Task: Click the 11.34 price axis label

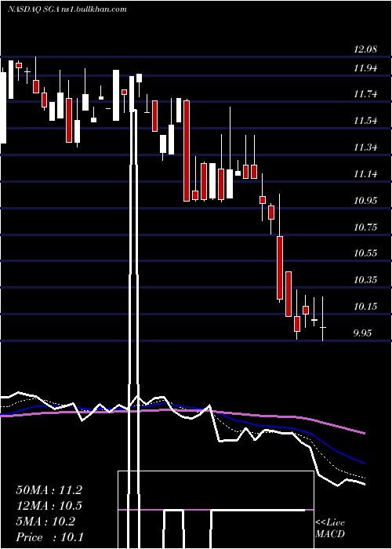Action: [x=365, y=147]
